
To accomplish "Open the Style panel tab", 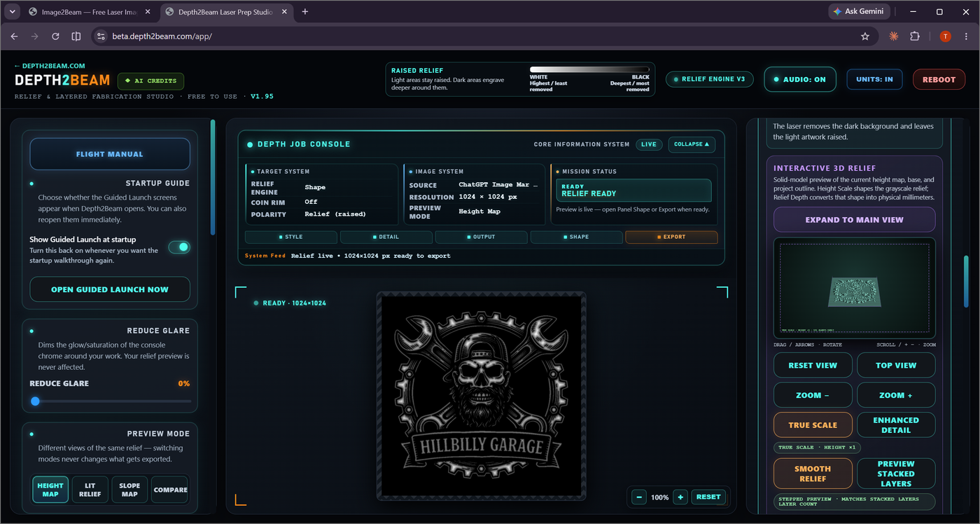I will pos(291,237).
